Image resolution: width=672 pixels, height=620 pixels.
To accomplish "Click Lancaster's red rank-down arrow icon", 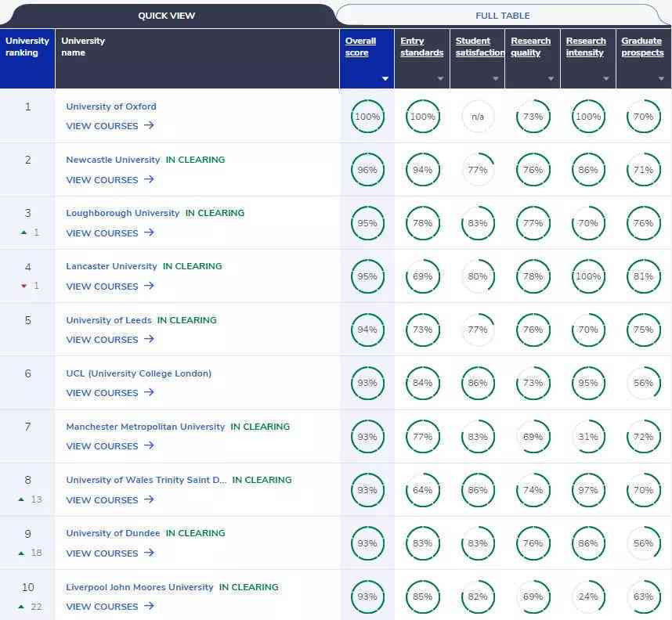I will click(x=24, y=286).
